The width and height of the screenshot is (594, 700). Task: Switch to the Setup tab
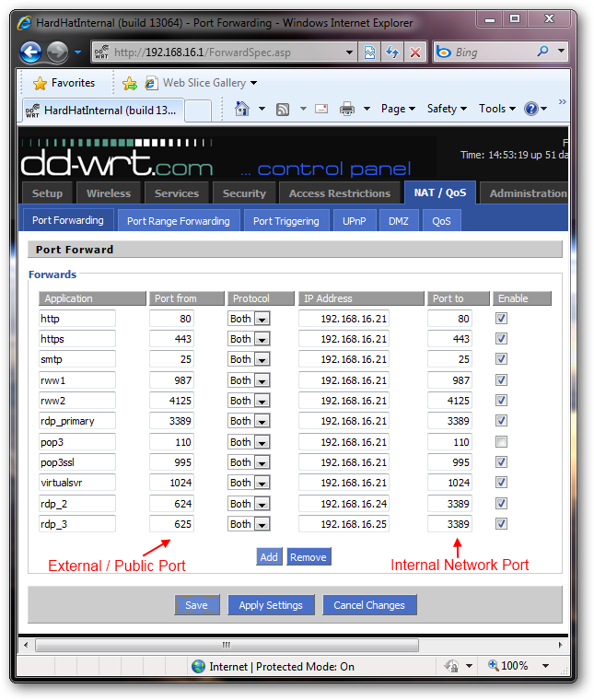(47, 193)
